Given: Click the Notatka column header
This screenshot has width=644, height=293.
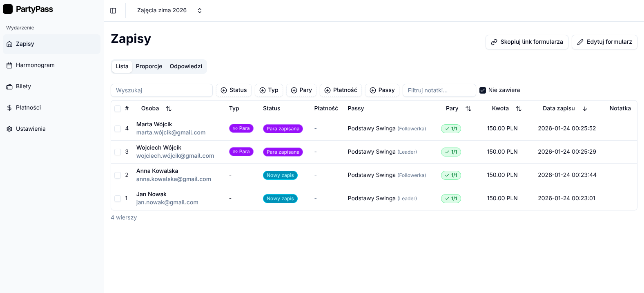Looking at the screenshot, I should coord(620,109).
